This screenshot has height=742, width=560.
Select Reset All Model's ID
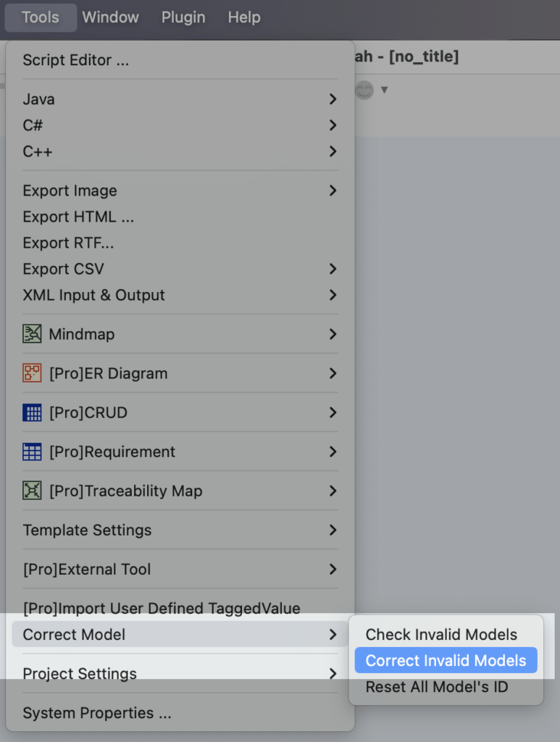[437, 686]
